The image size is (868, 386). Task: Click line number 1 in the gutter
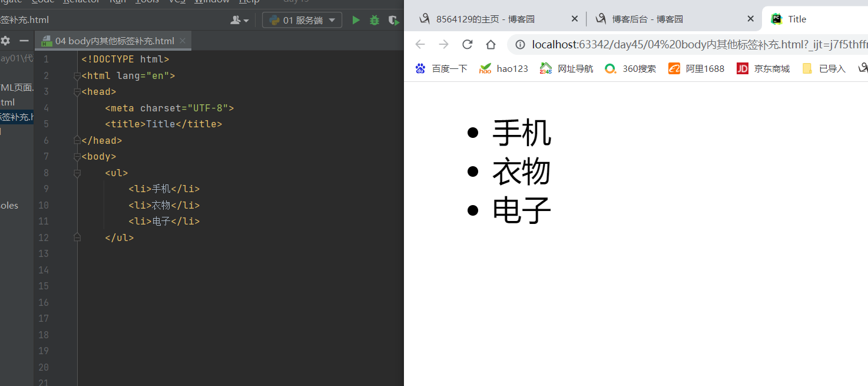[x=47, y=60]
